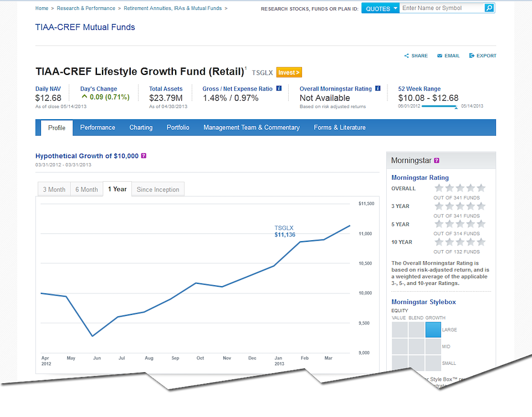The height and width of the screenshot is (417, 532).
Task: Click the Hypothetical Growth of $10,000 heading
Action: (x=87, y=156)
